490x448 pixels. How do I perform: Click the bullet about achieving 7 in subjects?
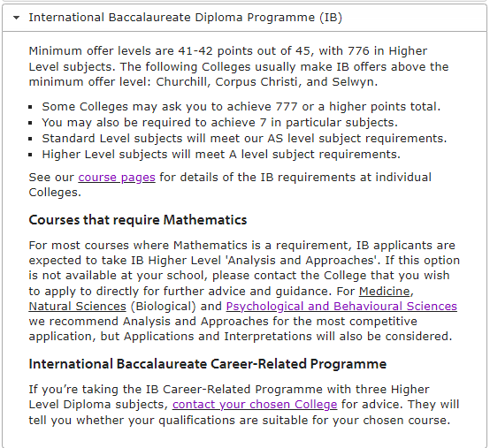219,123
